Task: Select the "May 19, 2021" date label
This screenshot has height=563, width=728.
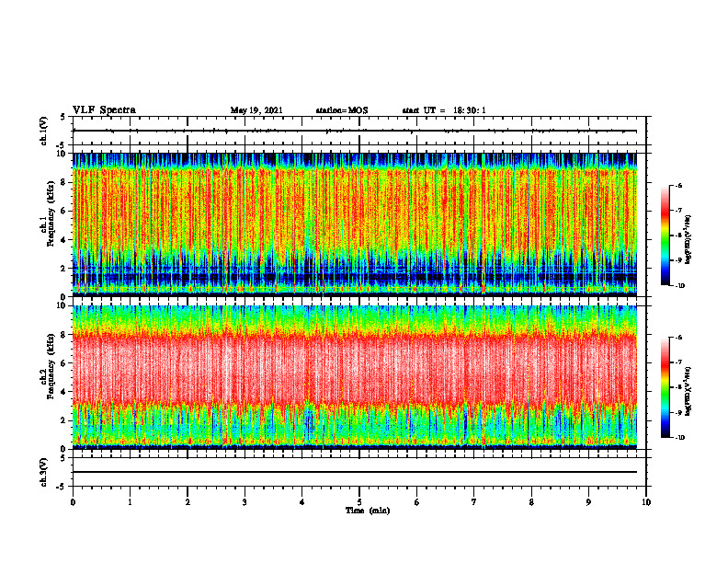Action: click(256, 110)
